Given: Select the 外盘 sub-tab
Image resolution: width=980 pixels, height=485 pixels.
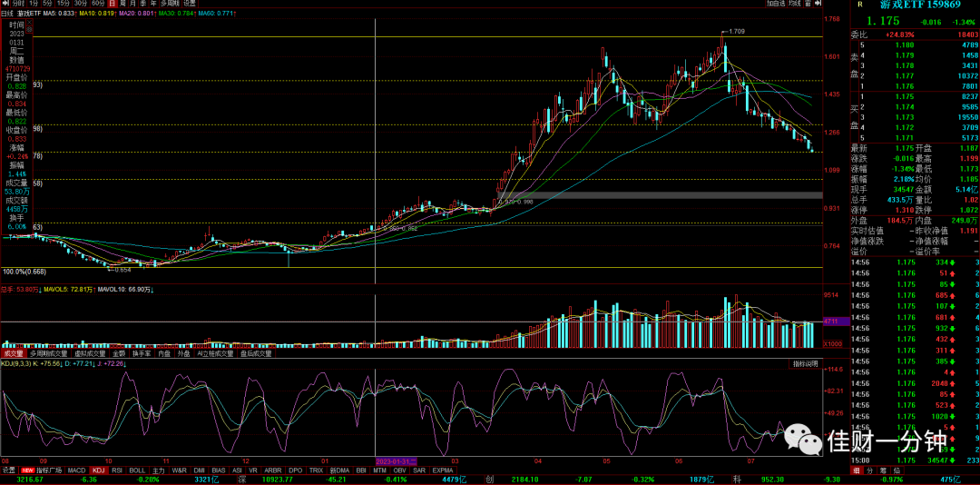Looking at the screenshot, I should 183,353.
